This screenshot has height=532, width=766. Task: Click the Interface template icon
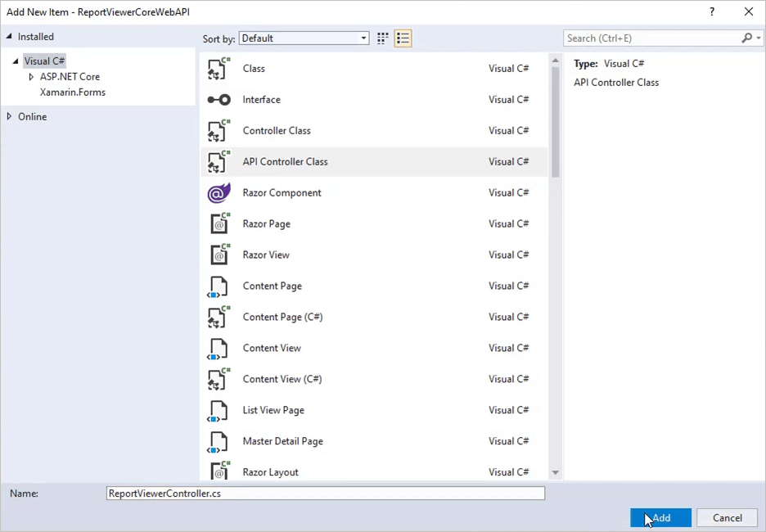[x=219, y=99]
